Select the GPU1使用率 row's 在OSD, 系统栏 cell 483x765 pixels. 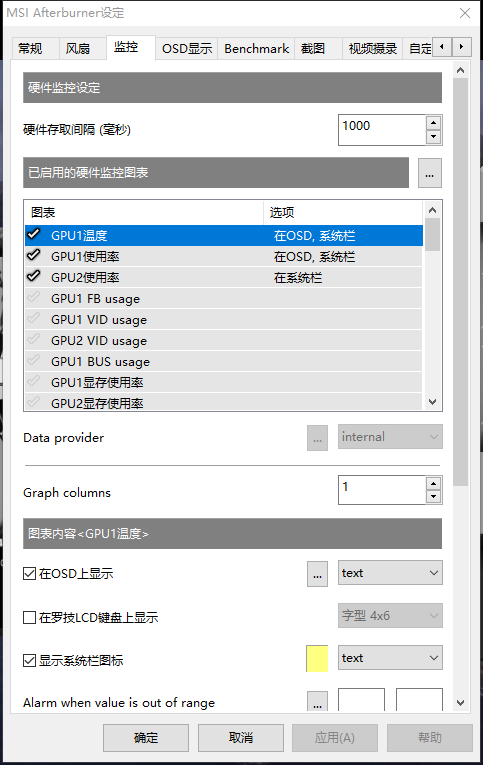(314, 257)
